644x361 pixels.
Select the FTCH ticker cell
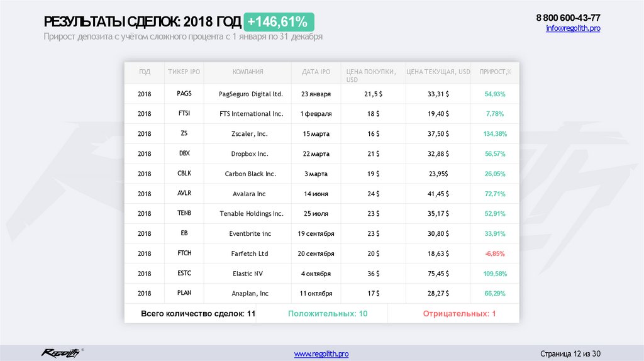click(x=184, y=253)
